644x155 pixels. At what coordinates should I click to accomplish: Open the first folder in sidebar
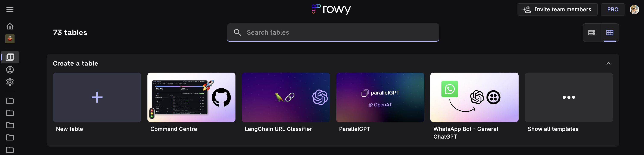(x=10, y=101)
